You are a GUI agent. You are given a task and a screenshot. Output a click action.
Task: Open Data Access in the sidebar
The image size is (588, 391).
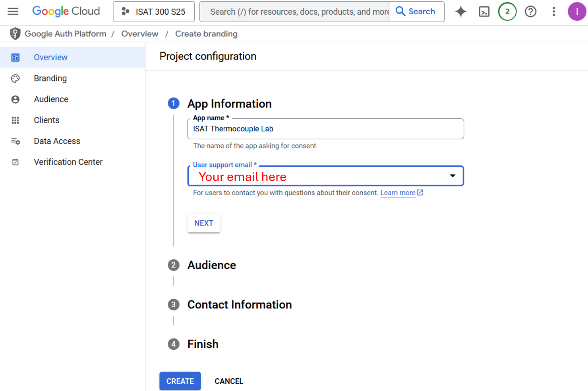(72, 141)
